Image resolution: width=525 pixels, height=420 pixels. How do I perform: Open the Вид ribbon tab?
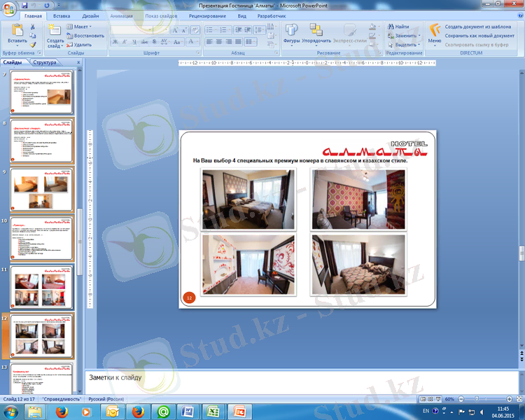[x=241, y=15]
